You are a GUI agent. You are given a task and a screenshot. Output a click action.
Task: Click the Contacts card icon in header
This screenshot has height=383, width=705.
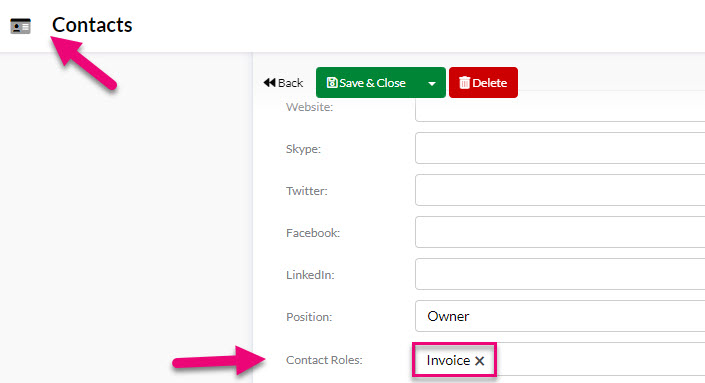21,26
